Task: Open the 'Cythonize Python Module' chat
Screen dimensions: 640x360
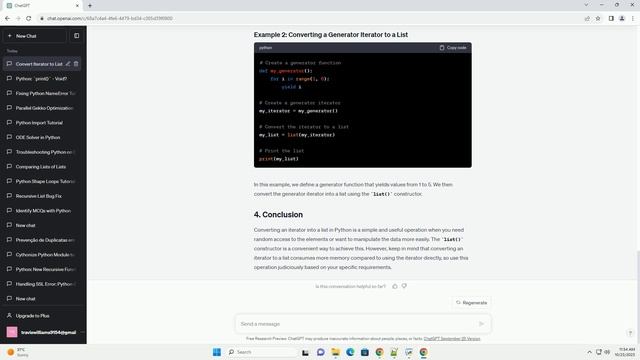Action: [42, 255]
